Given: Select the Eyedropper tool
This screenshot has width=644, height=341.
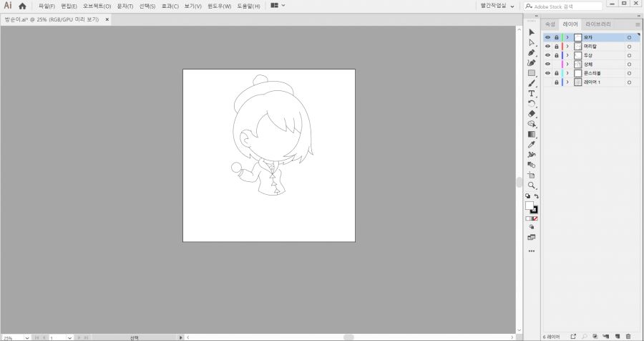Looking at the screenshot, I should coord(531,144).
